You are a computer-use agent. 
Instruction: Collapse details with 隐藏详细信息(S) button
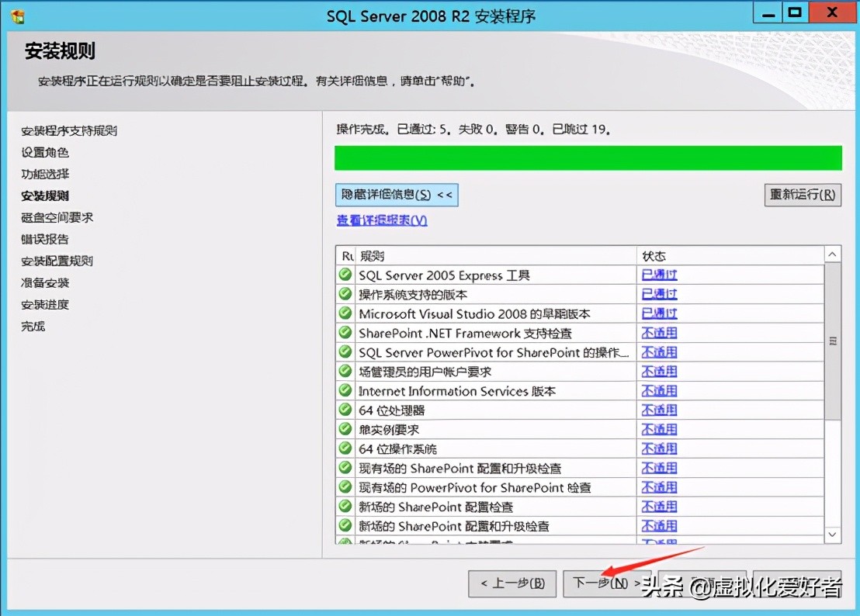coord(397,195)
